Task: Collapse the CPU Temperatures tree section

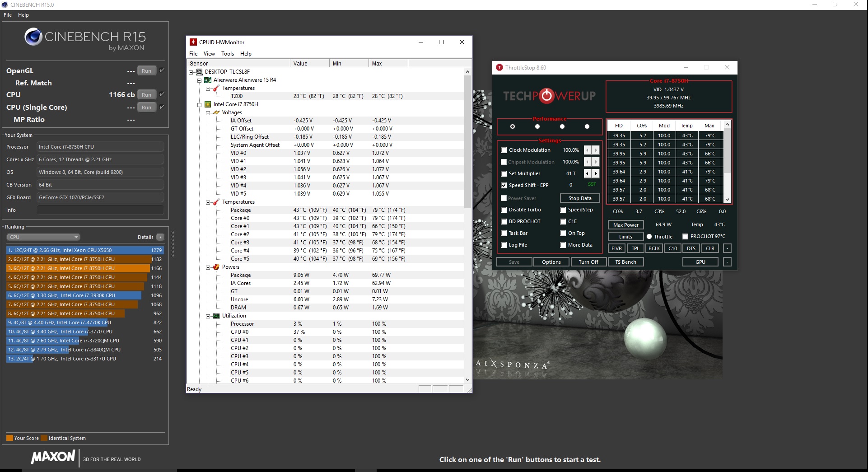Action: (208, 202)
